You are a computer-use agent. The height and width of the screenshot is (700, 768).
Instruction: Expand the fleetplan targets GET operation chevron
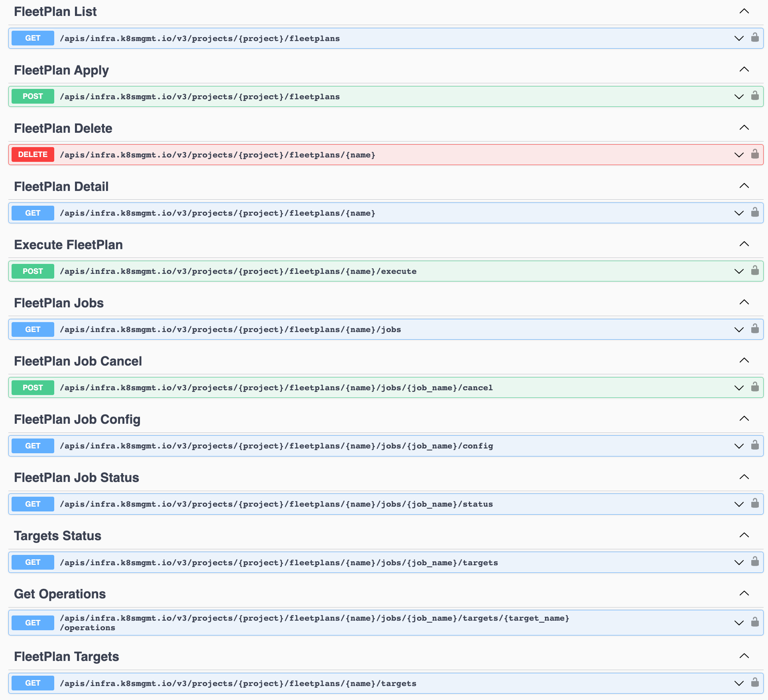point(739,684)
